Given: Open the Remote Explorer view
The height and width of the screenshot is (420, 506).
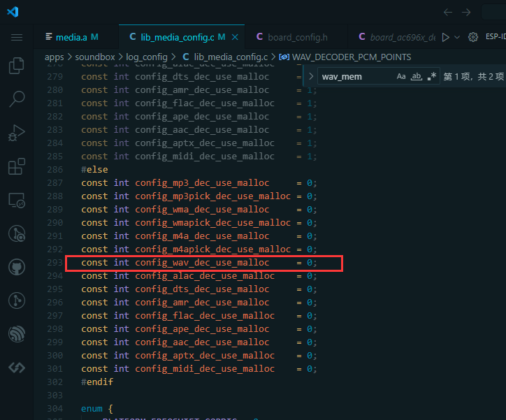Looking at the screenshot, I should (17, 201).
